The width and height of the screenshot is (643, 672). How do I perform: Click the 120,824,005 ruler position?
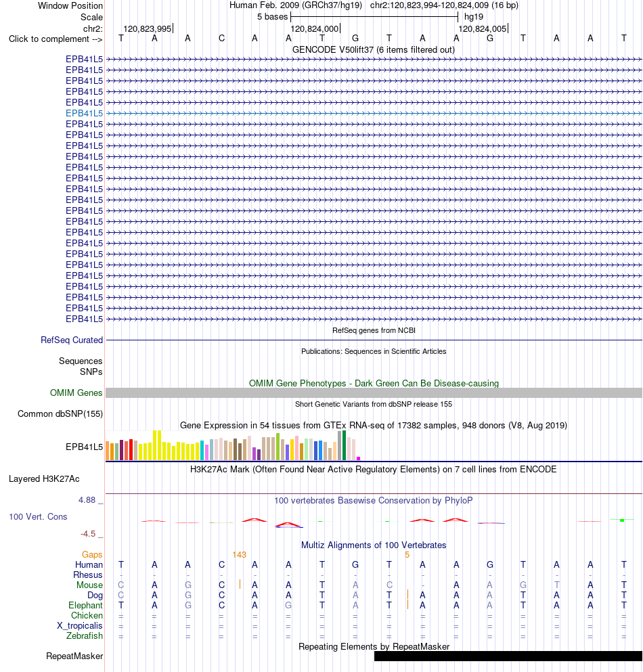(483, 28)
